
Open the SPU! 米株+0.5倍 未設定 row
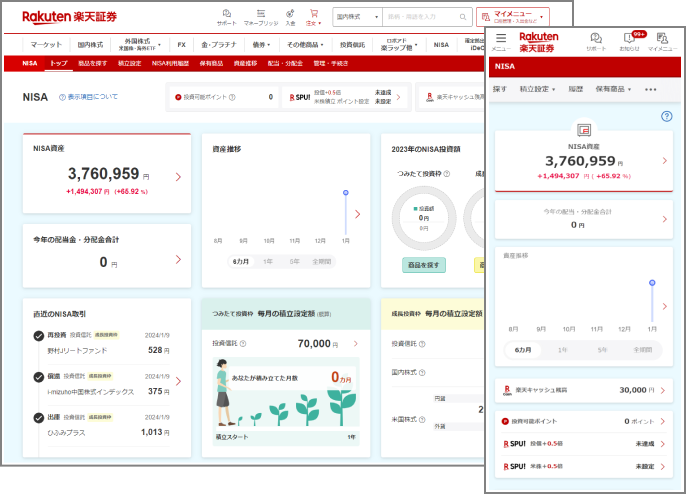coord(584,466)
